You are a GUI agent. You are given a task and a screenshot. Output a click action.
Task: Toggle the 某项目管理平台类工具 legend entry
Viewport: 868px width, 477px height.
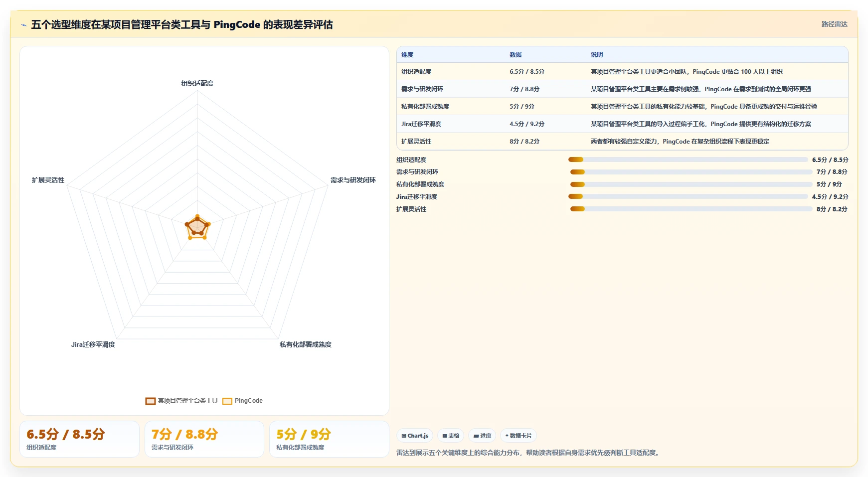point(181,401)
